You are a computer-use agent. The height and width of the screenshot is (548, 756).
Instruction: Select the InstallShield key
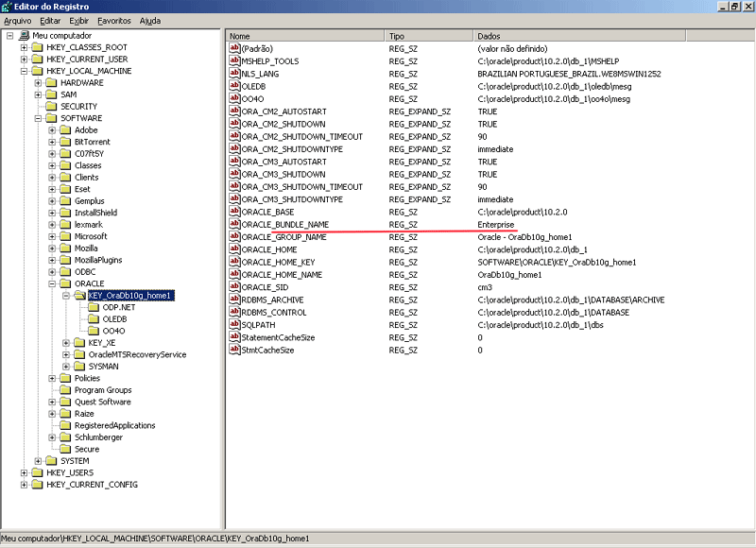(x=95, y=213)
